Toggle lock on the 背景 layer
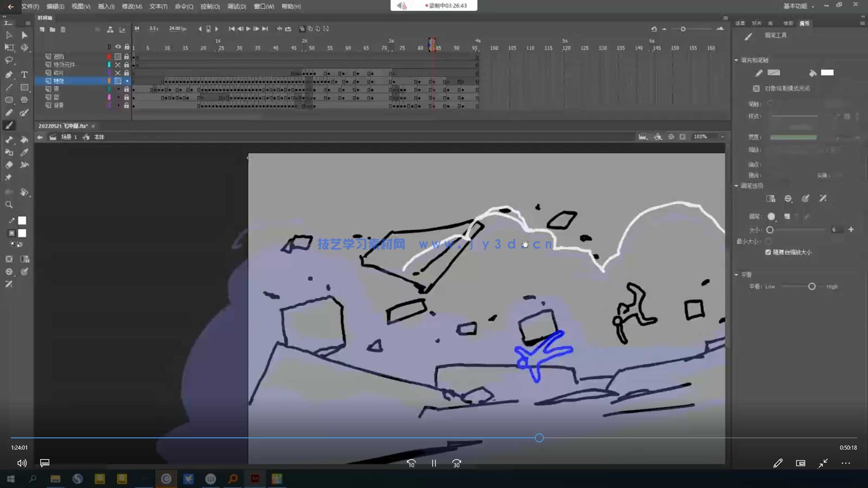 pyautogui.click(x=127, y=105)
